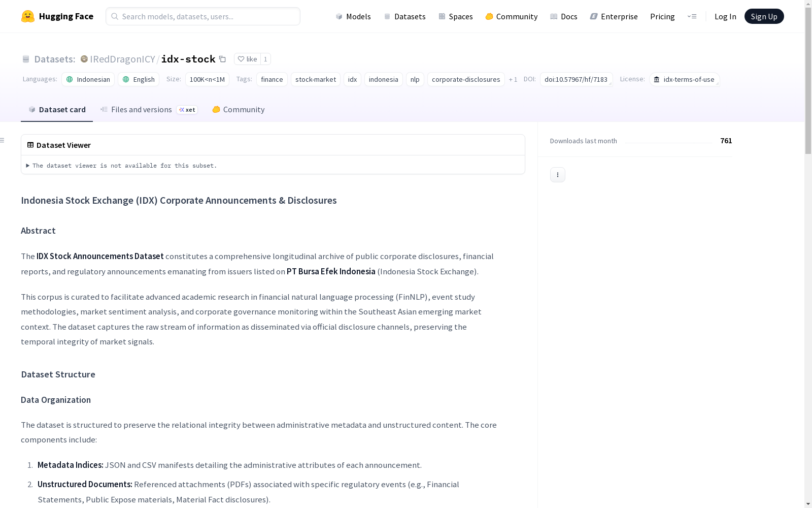Click the Sign Up button
This screenshot has width=812, height=508.
point(764,16)
